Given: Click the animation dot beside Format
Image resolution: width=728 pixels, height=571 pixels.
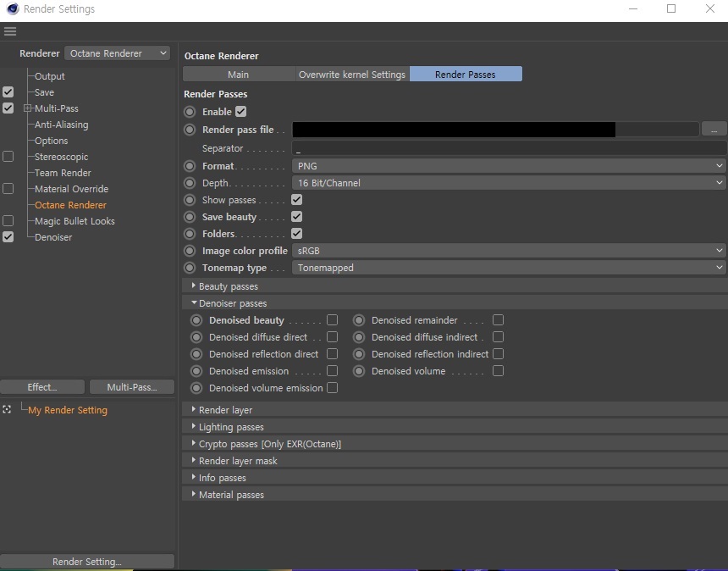Looking at the screenshot, I should click(x=190, y=166).
